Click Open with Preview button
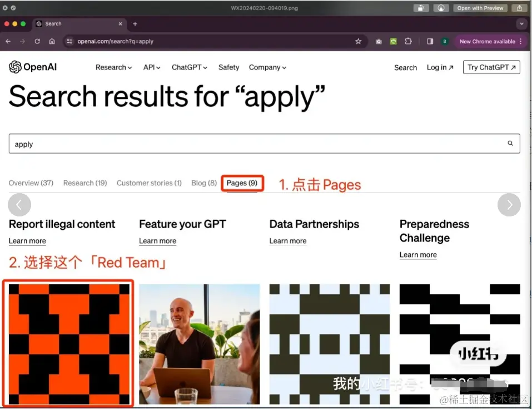 tap(480, 8)
